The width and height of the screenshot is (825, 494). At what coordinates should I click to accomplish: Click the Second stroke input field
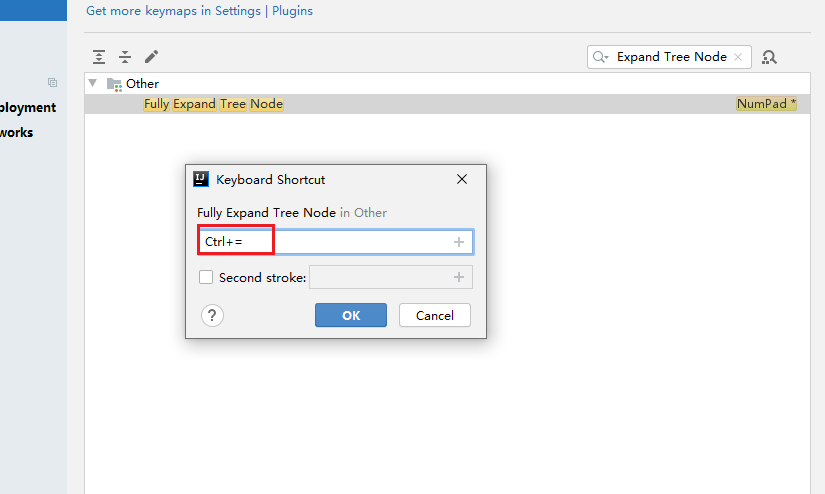click(391, 277)
